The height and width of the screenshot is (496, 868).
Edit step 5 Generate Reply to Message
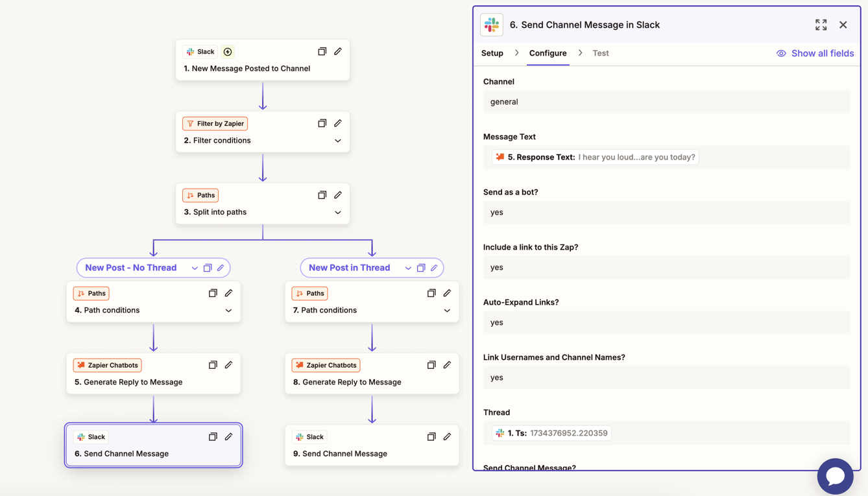point(228,365)
